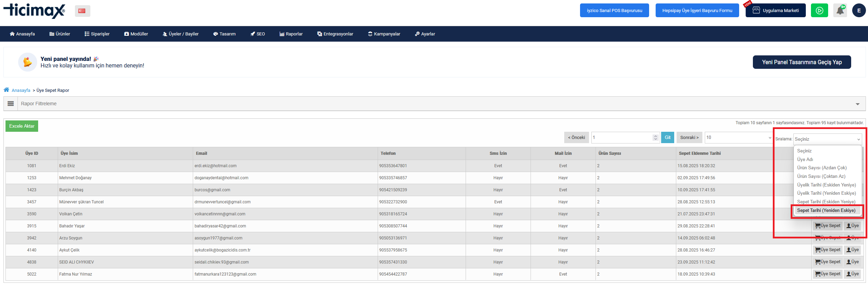868x300 pixels.
Task: Go to next page with Sonraki
Action: pos(689,138)
